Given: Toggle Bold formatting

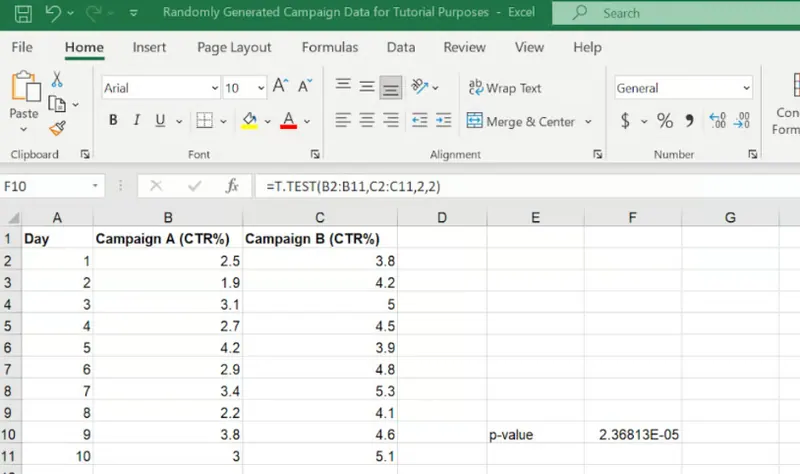Looking at the screenshot, I should coord(113,121).
